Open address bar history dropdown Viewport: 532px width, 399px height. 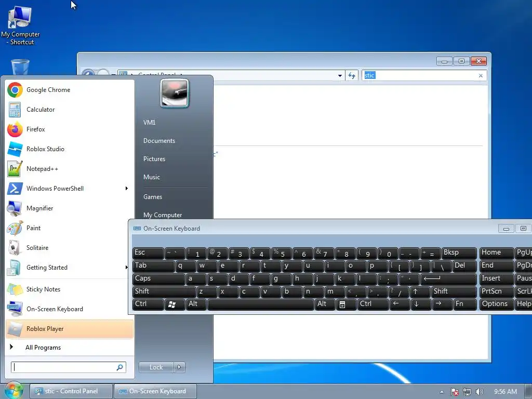(340, 76)
